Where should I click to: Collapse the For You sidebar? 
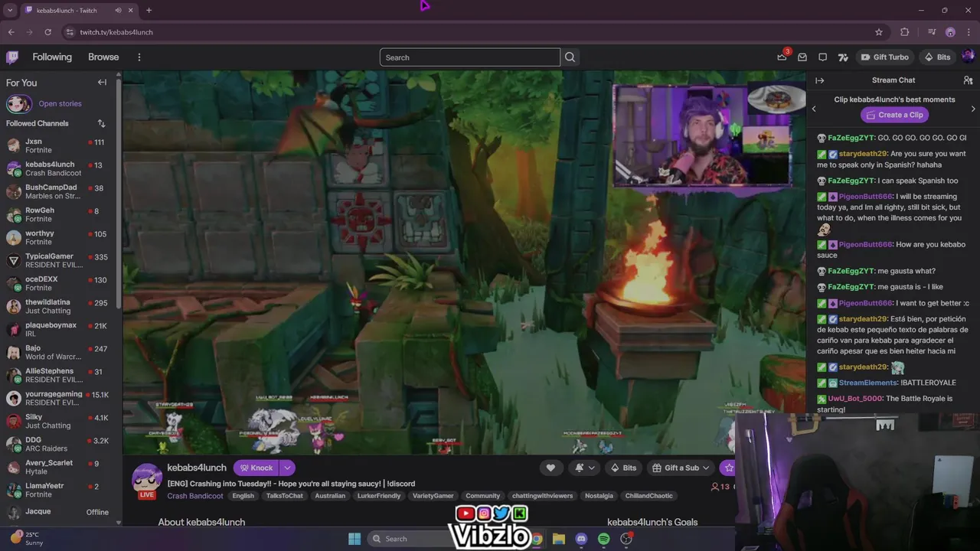(102, 83)
